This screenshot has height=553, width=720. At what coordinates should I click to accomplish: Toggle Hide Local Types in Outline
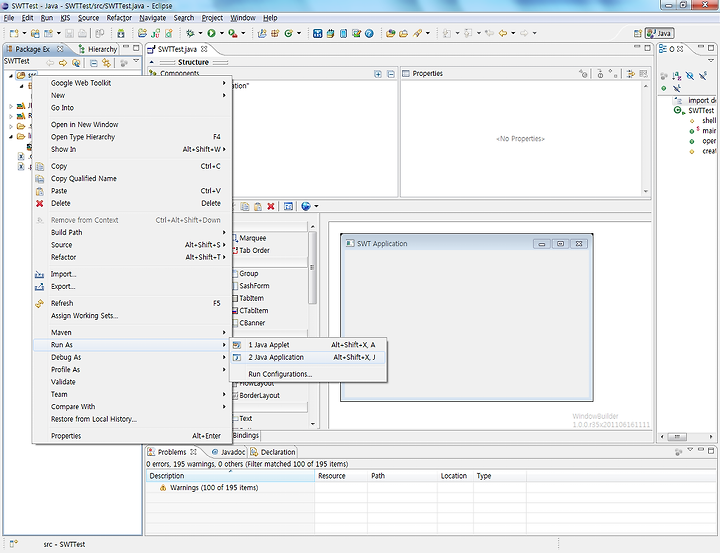point(677,88)
